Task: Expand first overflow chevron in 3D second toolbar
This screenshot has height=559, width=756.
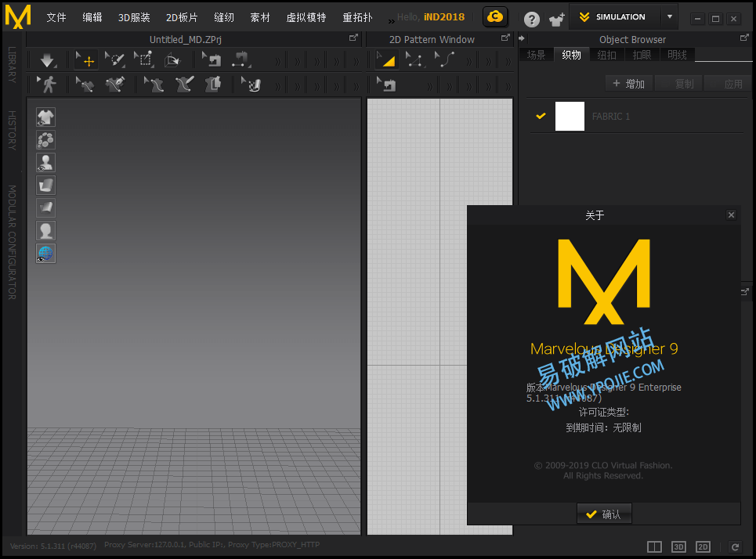Action: (x=278, y=86)
